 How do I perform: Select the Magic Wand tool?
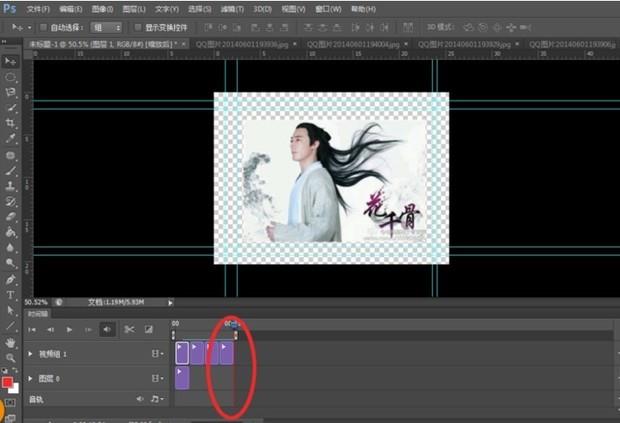(x=10, y=108)
